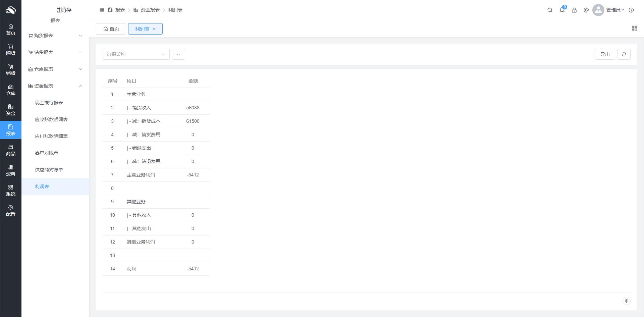This screenshot has height=317, width=644.
Task: Click the search icon in top bar
Action: click(x=550, y=10)
